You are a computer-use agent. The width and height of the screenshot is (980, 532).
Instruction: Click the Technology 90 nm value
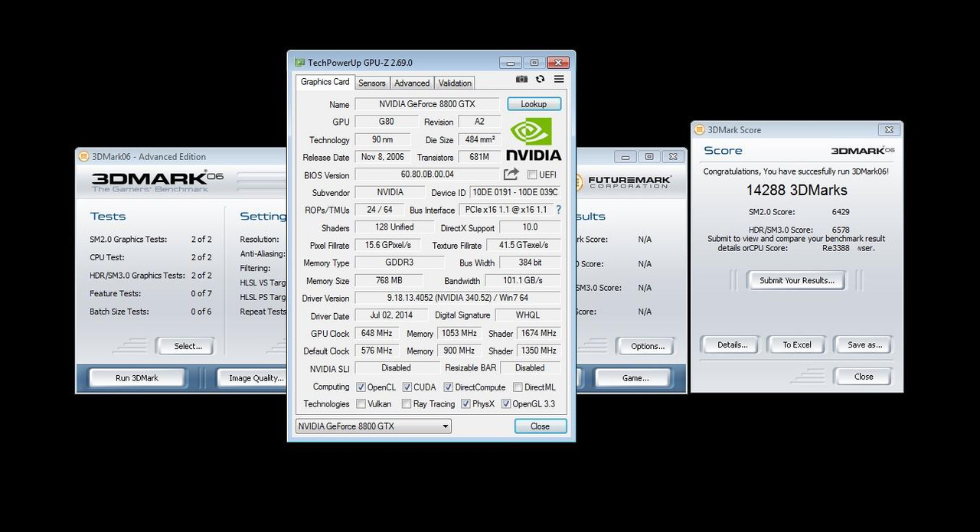[x=383, y=139]
